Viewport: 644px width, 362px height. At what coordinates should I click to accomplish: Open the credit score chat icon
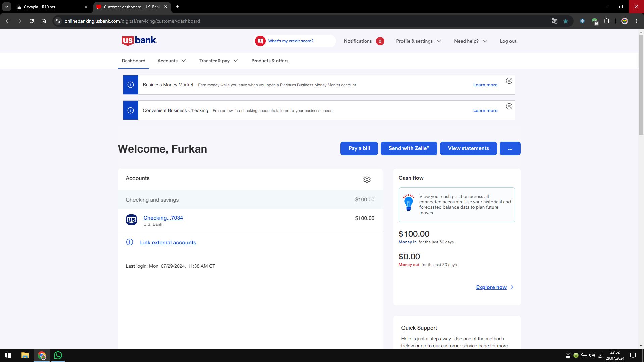[x=260, y=41]
